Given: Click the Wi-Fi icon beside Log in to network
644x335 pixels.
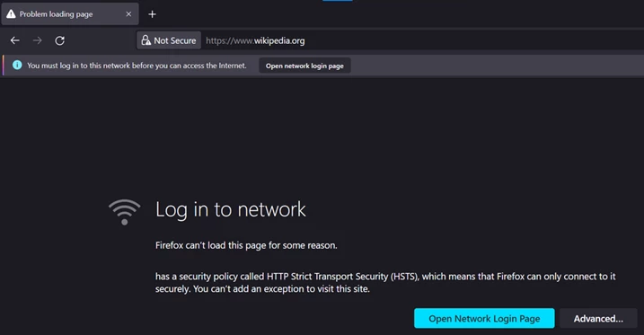Looking at the screenshot, I should pos(125,211).
